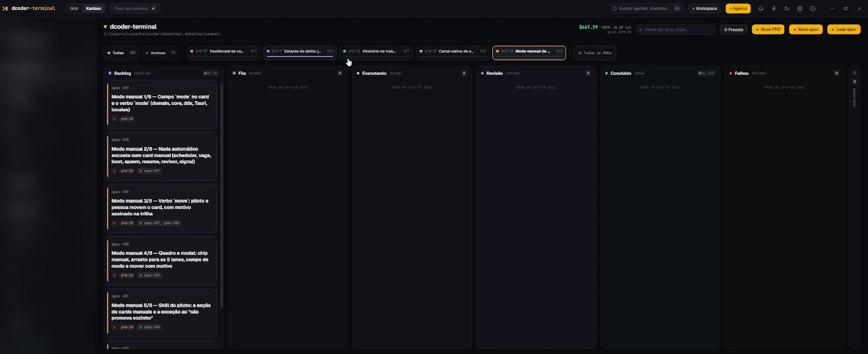This screenshot has height=354, width=868.
Task: Select the prd-18 Modo manual tab
Action: click(x=529, y=53)
